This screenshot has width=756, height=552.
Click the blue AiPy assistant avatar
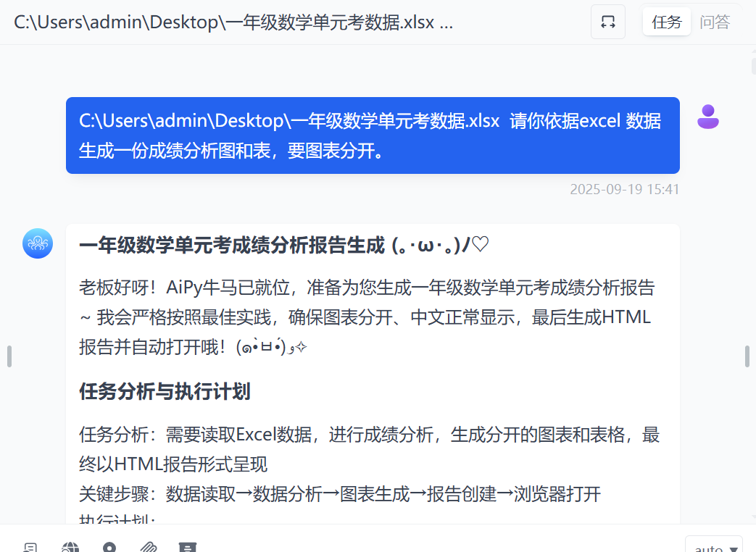click(38, 243)
